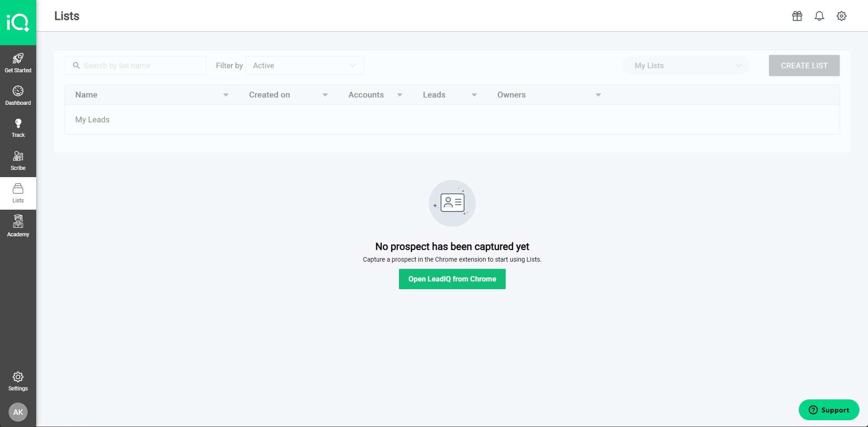Viewport: 868px width, 427px height.
Task: Sort by the Name column arrow
Action: [x=226, y=95]
